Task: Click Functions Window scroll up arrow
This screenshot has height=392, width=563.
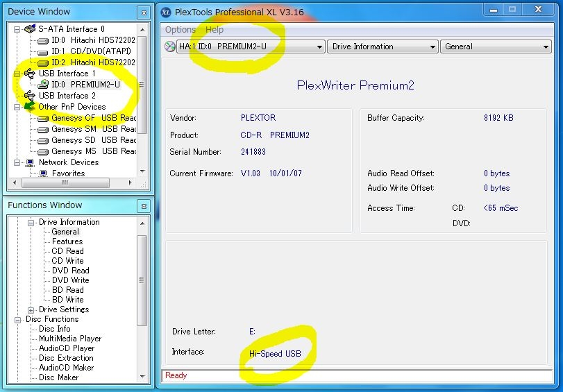Action: pos(142,223)
